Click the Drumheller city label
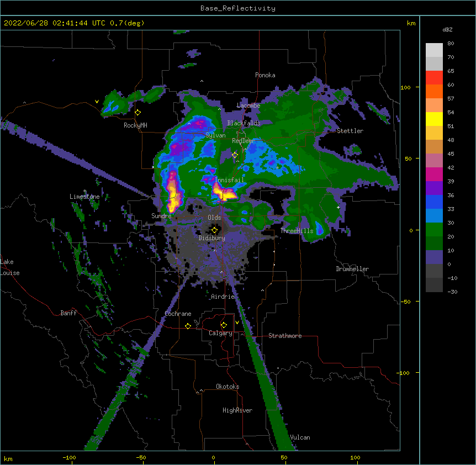Viewport: 476px width, 465px height. (x=352, y=269)
